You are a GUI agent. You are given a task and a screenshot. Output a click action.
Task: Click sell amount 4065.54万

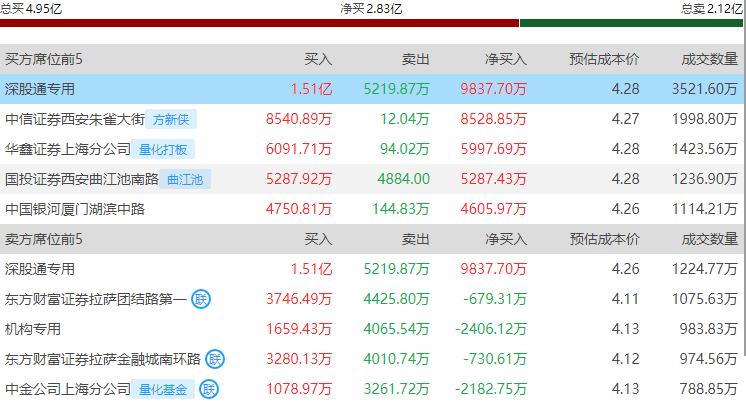(x=396, y=329)
